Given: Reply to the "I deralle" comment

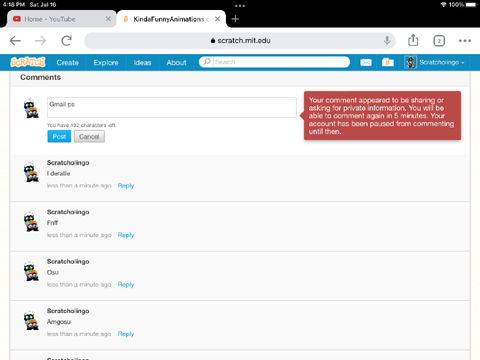Looking at the screenshot, I should click(x=126, y=186).
